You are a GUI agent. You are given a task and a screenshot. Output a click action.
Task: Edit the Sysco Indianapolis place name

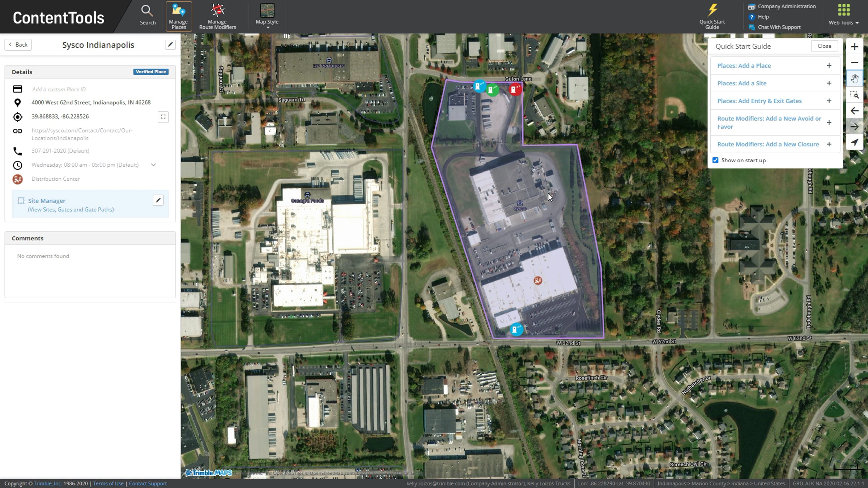tap(170, 44)
